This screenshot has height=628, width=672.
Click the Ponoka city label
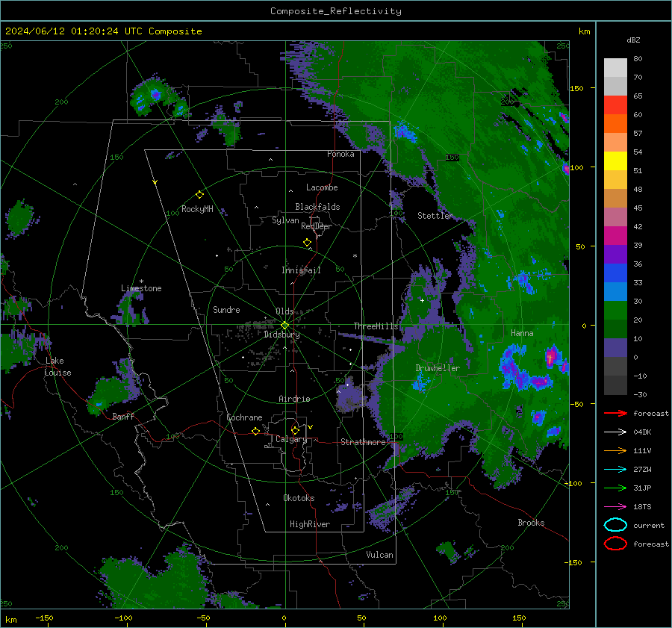[340, 154]
